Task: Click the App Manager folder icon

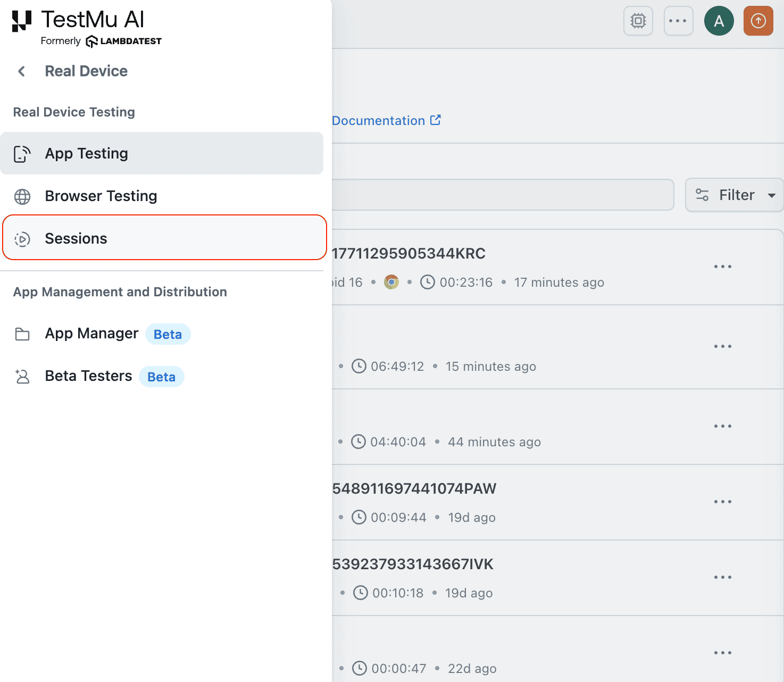Action: pos(22,334)
